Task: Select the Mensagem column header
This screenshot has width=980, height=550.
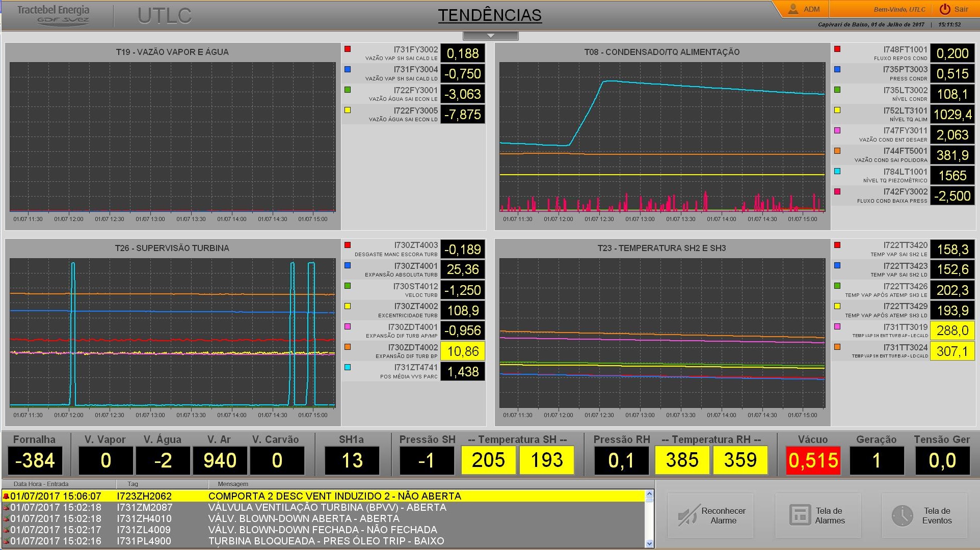Action: pyautogui.click(x=233, y=484)
